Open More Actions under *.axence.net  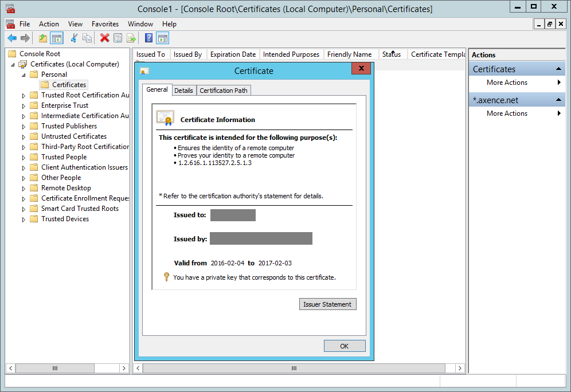(x=507, y=113)
